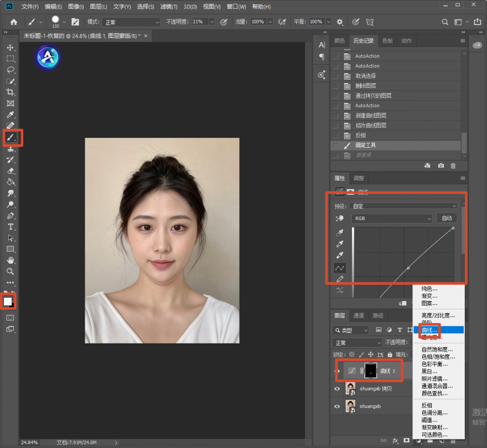The image size is (487, 448).
Task: Switch to the 通道 tab
Action: point(359,315)
